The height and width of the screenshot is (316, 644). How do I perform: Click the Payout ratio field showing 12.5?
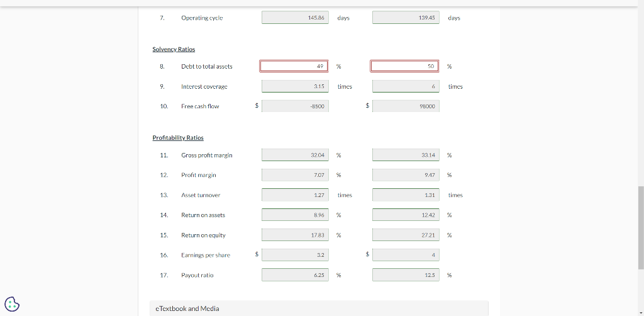click(x=406, y=275)
